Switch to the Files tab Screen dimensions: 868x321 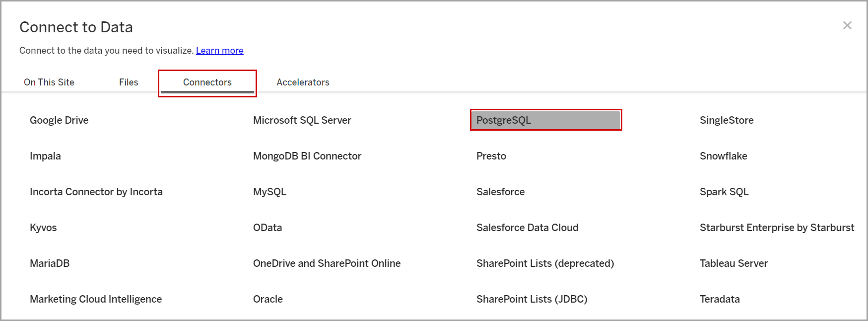[x=129, y=82]
